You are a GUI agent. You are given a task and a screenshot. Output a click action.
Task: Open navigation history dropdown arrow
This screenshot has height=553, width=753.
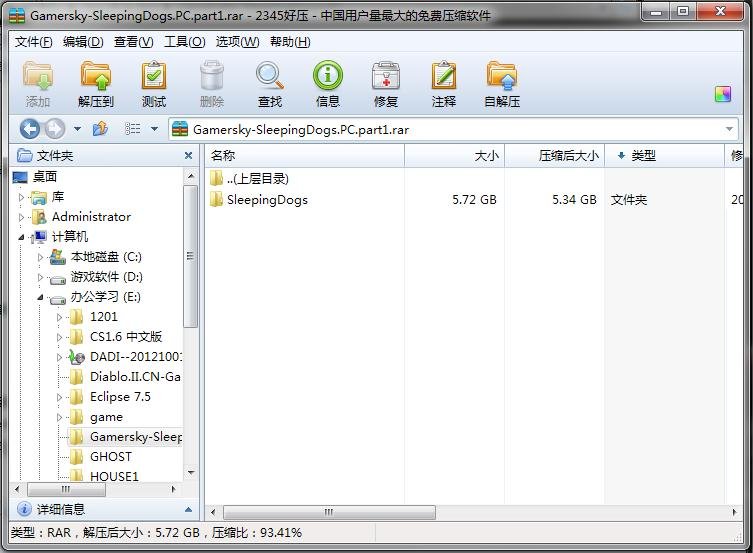(x=77, y=129)
